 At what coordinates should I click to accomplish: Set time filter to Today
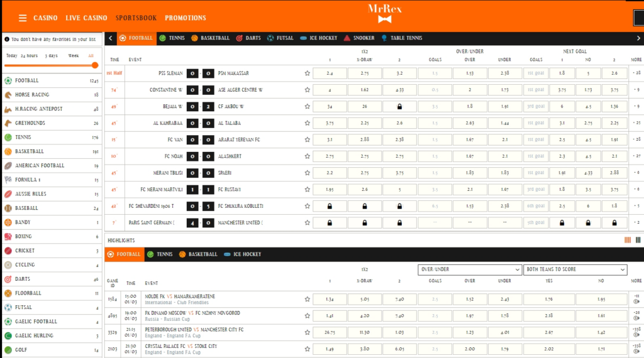pos(11,56)
